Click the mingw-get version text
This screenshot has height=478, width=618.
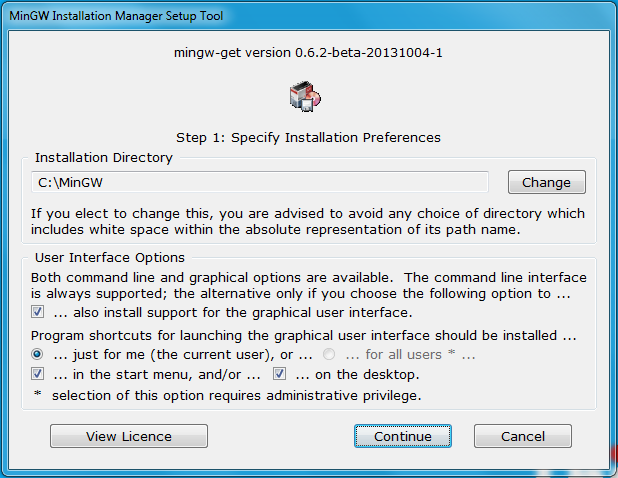point(308,52)
